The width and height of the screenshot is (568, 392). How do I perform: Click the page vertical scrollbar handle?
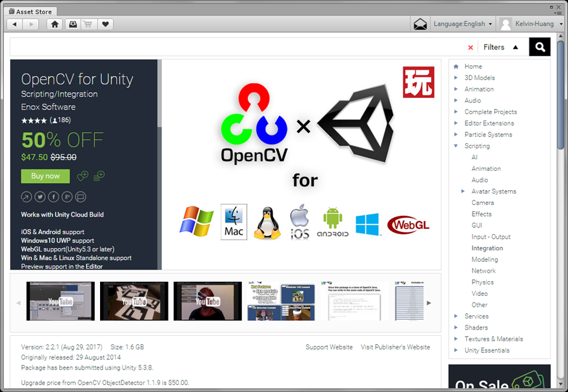coord(561,95)
